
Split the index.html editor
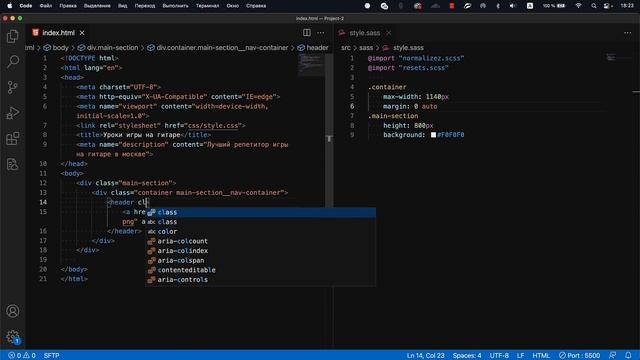coord(307,33)
